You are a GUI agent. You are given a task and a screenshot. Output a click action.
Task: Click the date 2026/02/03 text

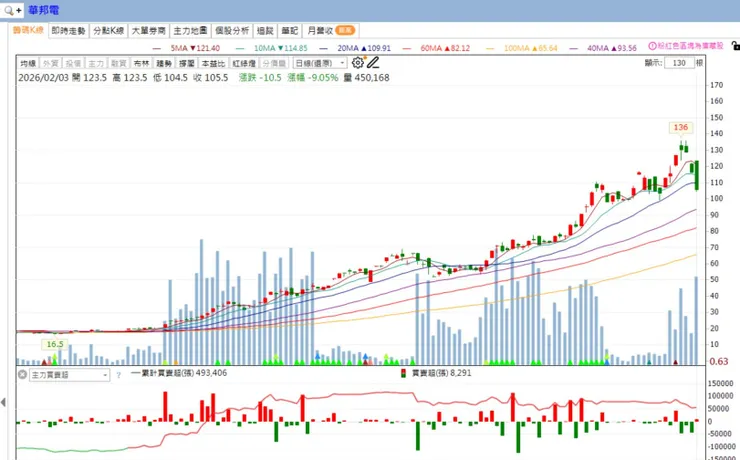click(43, 78)
